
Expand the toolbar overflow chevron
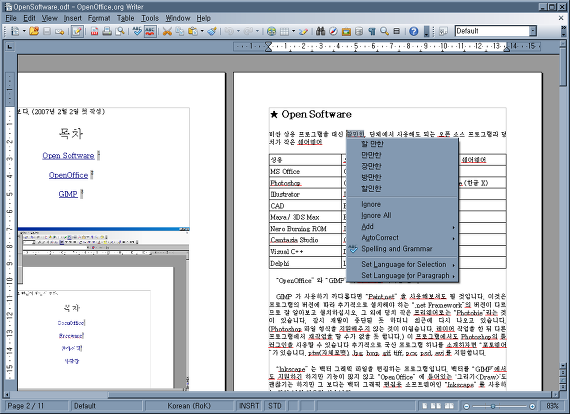[564, 30]
